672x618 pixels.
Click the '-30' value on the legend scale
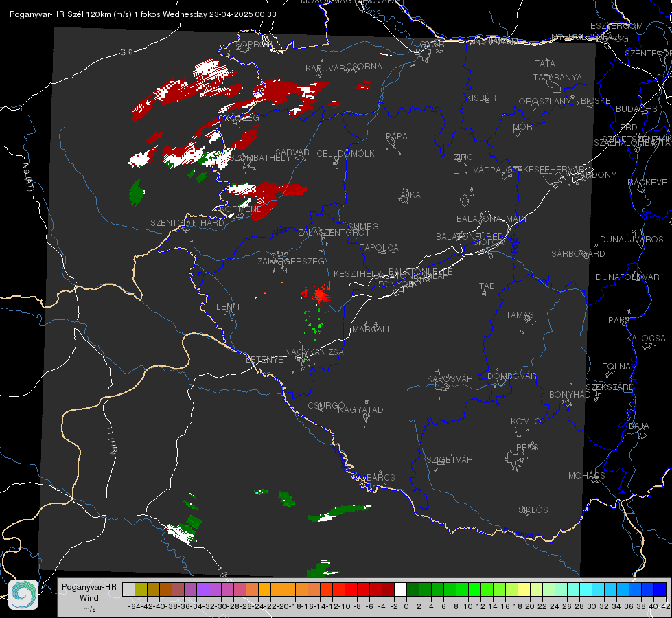click(221, 606)
